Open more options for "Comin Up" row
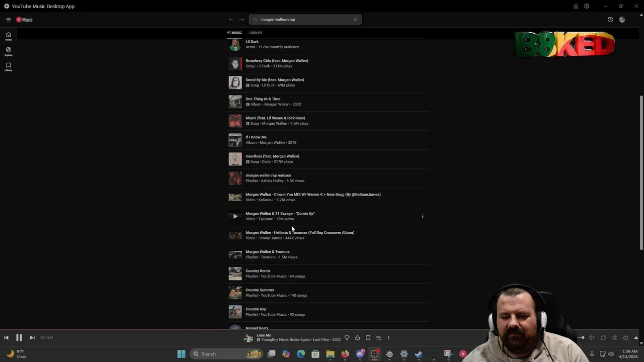Viewport: 644px width, 362px height. 423,216
